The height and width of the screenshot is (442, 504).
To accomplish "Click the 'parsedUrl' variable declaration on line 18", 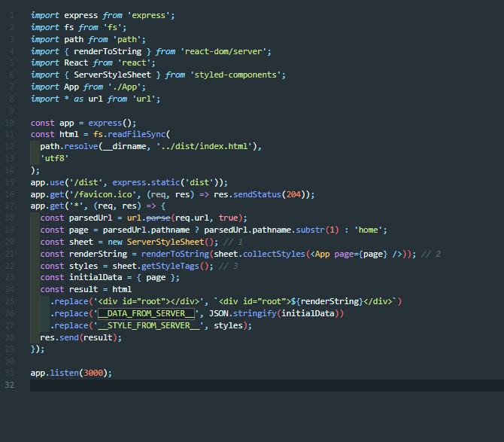I will coord(90,218).
